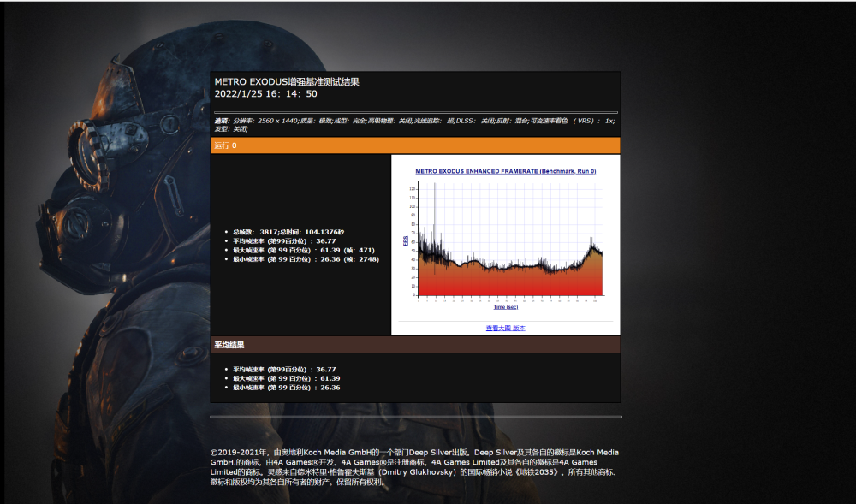
Task: Select the 平均结果 section header
Action: click(415, 345)
